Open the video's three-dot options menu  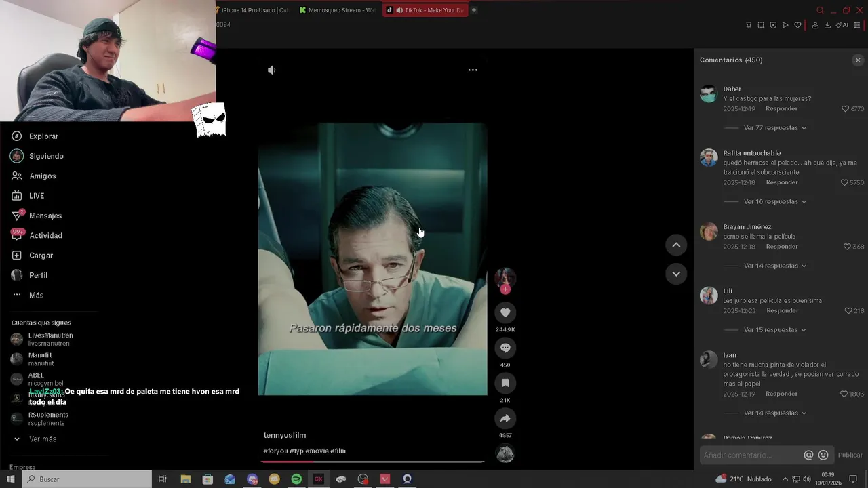473,70
